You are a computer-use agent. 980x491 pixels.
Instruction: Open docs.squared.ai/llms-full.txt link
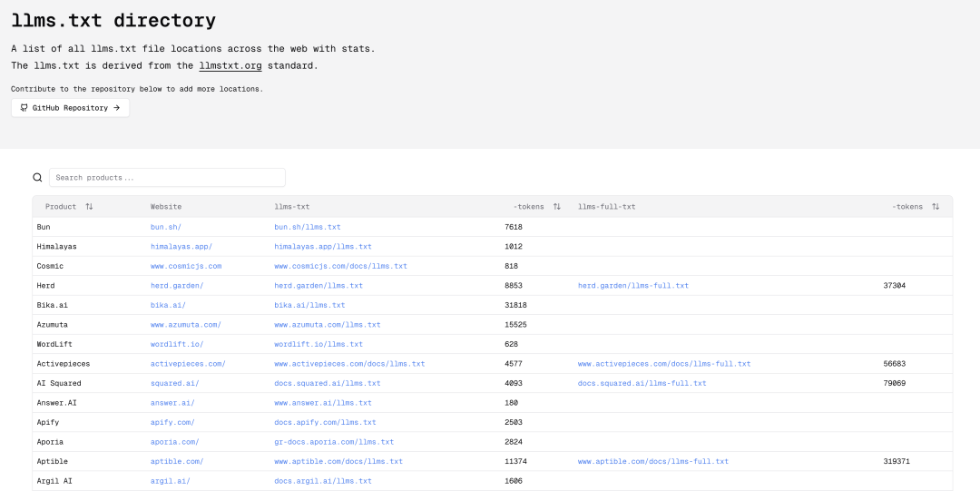[x=642, y=383]
